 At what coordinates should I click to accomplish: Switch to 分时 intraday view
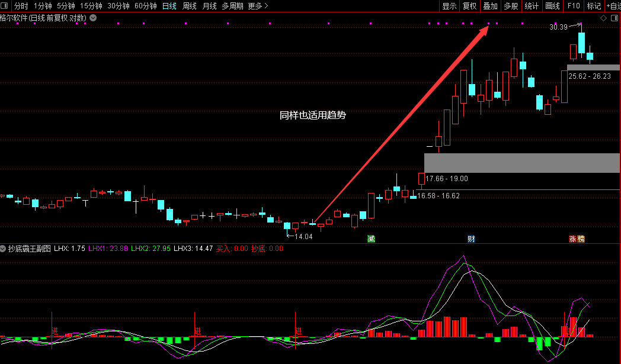[21, 6]
